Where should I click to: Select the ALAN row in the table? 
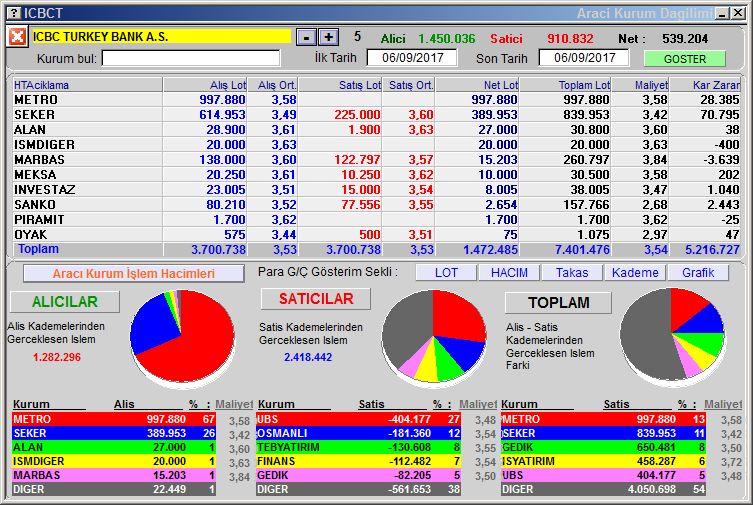coord(376,130)
